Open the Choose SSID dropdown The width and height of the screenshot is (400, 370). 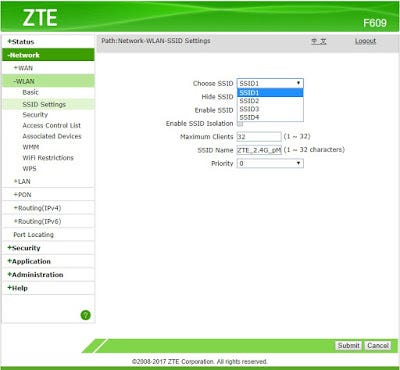tap(270, 83)
